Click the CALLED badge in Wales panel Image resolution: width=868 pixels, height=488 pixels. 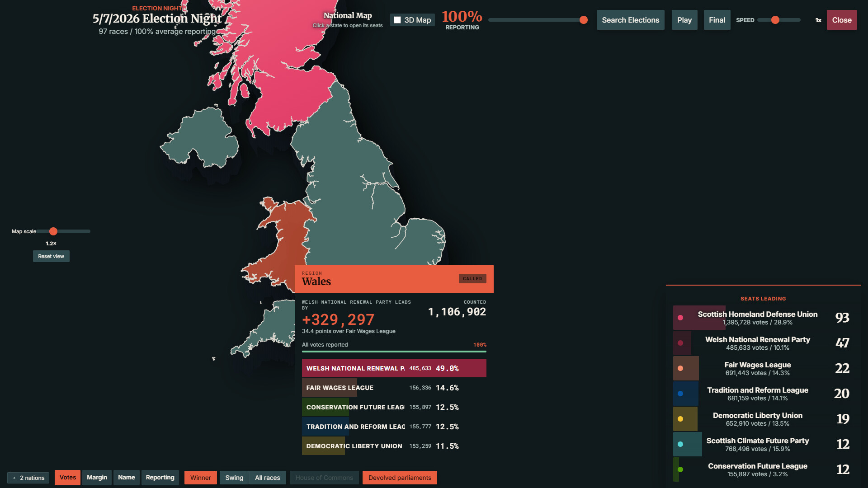click(472, 279)
